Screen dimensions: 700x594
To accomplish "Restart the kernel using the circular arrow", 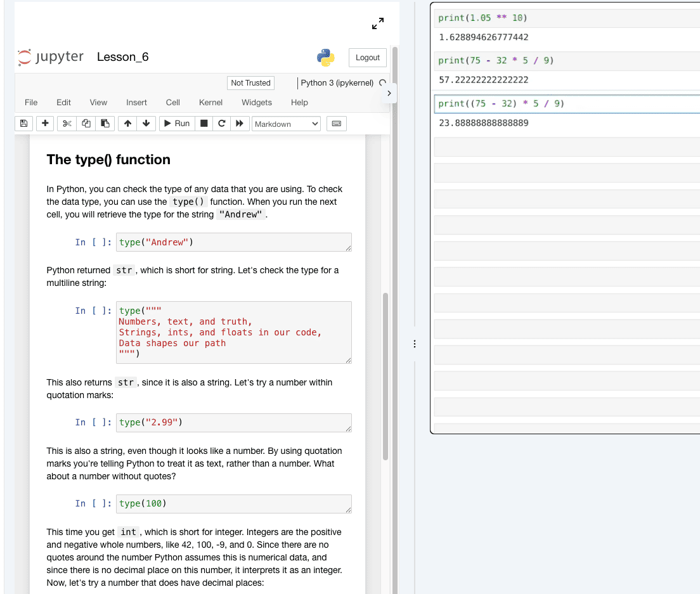I will click(221, 124).
